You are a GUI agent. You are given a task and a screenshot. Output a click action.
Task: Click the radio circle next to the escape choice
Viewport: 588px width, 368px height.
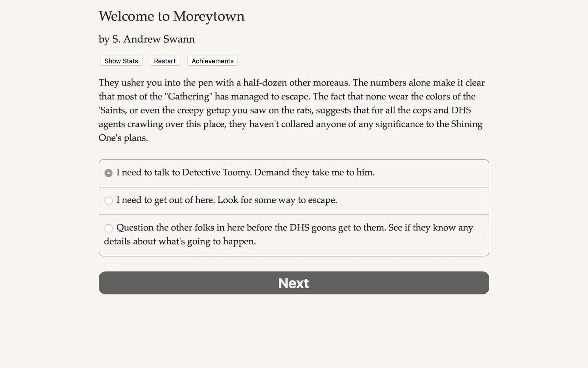108,201
